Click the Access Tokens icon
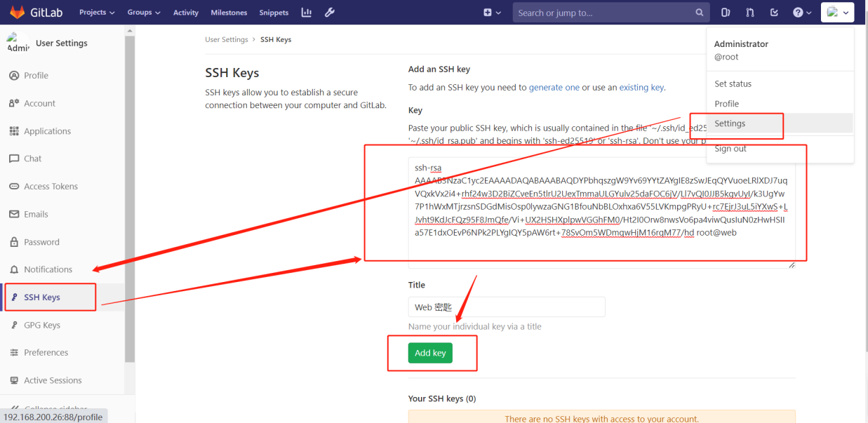Image resolution: width=868 pixels, height=423 pixels. tap(14, 187)
